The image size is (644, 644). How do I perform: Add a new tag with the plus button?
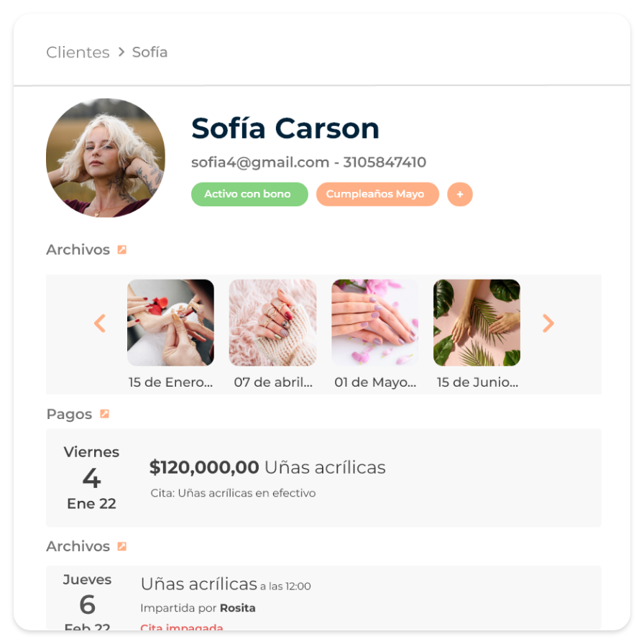tap(460, 194)
